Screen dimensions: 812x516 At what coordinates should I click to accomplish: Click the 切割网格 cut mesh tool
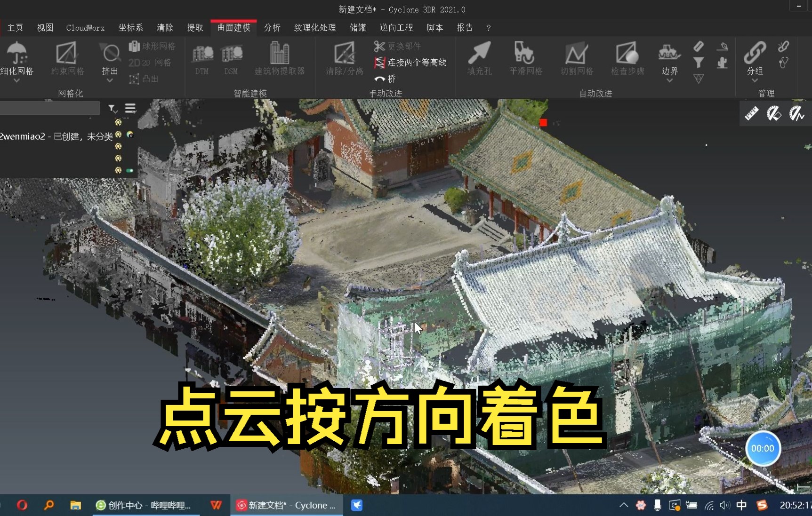pyautogui.click(x=577, y=59)
